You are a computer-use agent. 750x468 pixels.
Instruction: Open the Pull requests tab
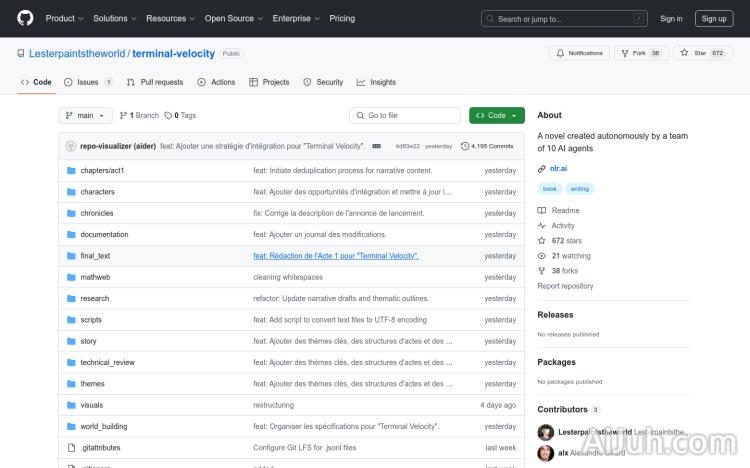pyautogui.click(x=155, y=82)
